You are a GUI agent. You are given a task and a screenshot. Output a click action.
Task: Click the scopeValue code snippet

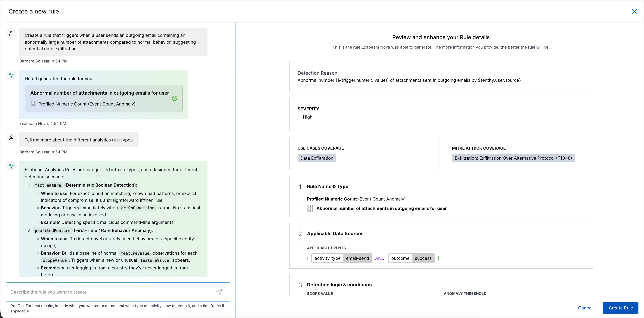pyautogui.click(x=54, y=260)
